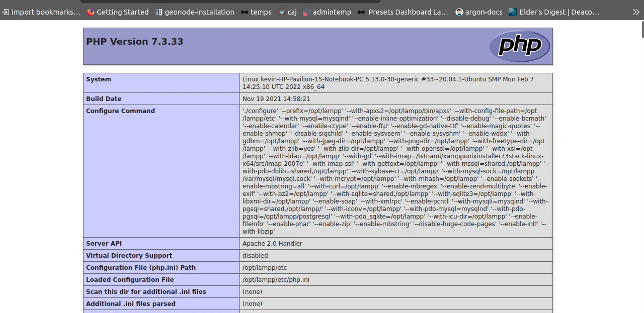Open the caj bookmark
This screenshot has height=313, width=644.
pyautogui.click(x=287, y=12)
